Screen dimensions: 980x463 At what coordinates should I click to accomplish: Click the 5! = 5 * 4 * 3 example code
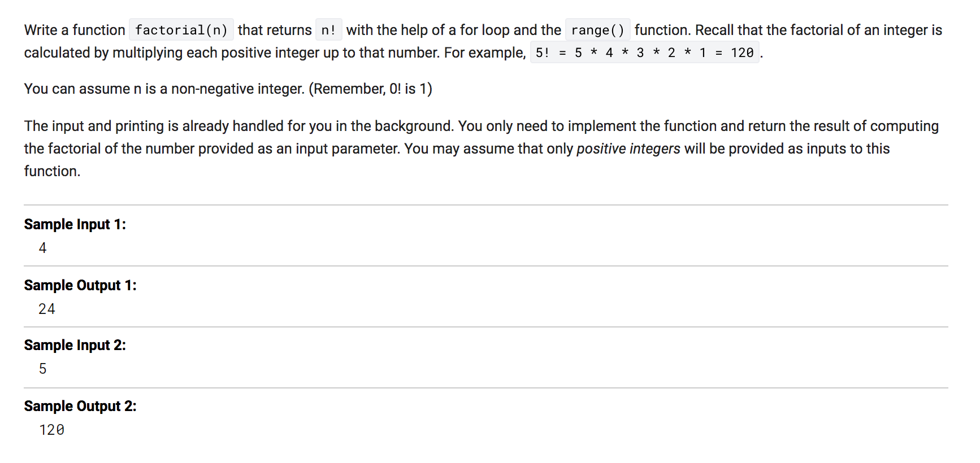(644, 53)
